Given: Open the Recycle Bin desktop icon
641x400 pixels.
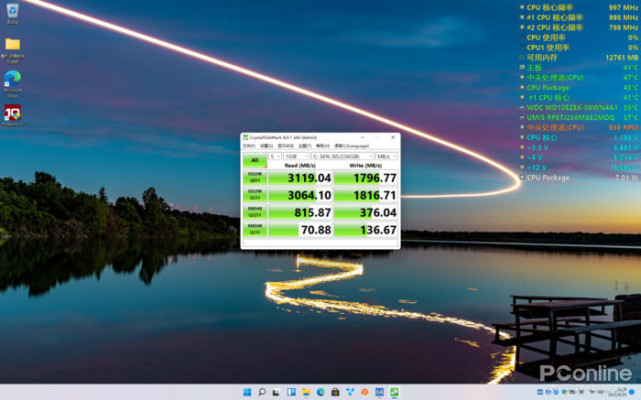Looking at the screenshot, I should (12, 14).
